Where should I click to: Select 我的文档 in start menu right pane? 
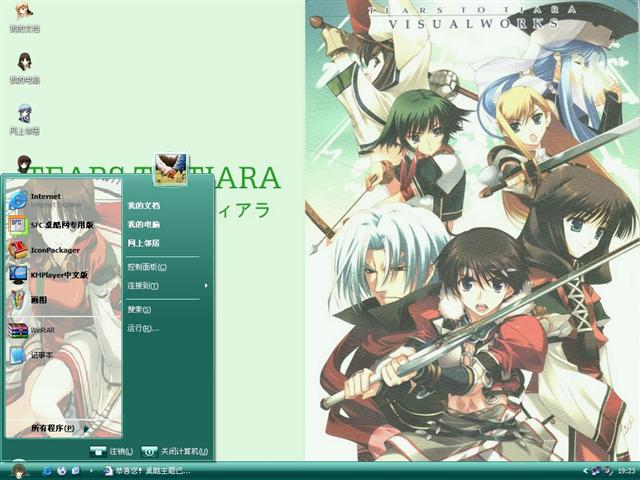click(x=143, y=205)
